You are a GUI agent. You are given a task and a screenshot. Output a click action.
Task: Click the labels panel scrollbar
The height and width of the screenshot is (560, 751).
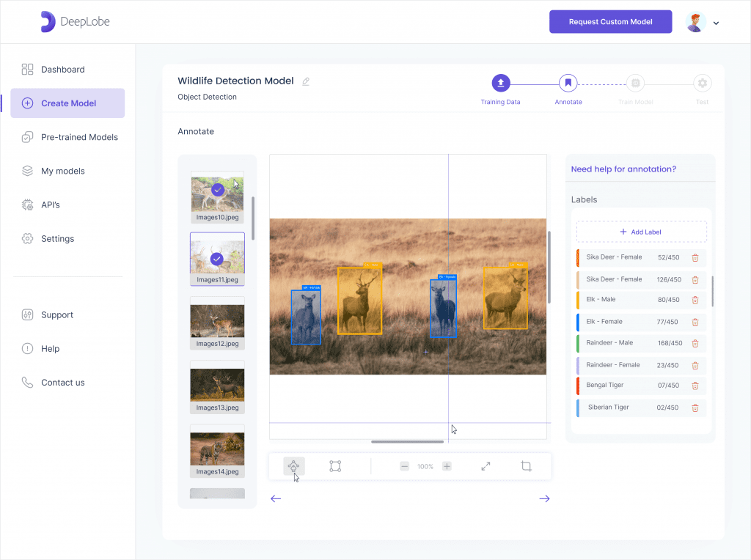713,291
